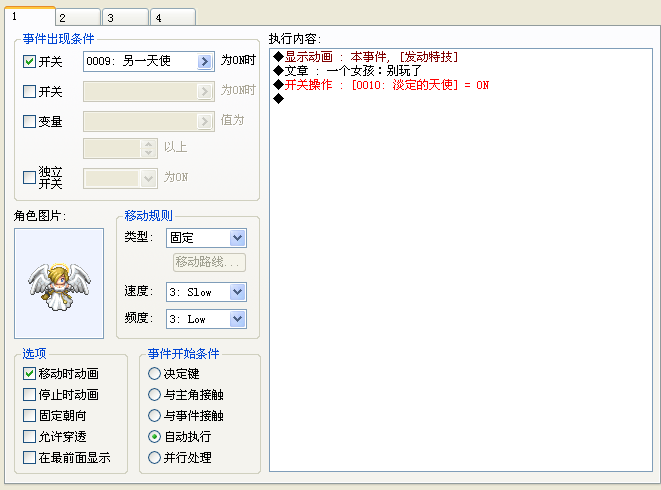661x490 pixels.
Task: Open the 速度 dropdown showing 3: Slow
Action: [x=206, y=292]
